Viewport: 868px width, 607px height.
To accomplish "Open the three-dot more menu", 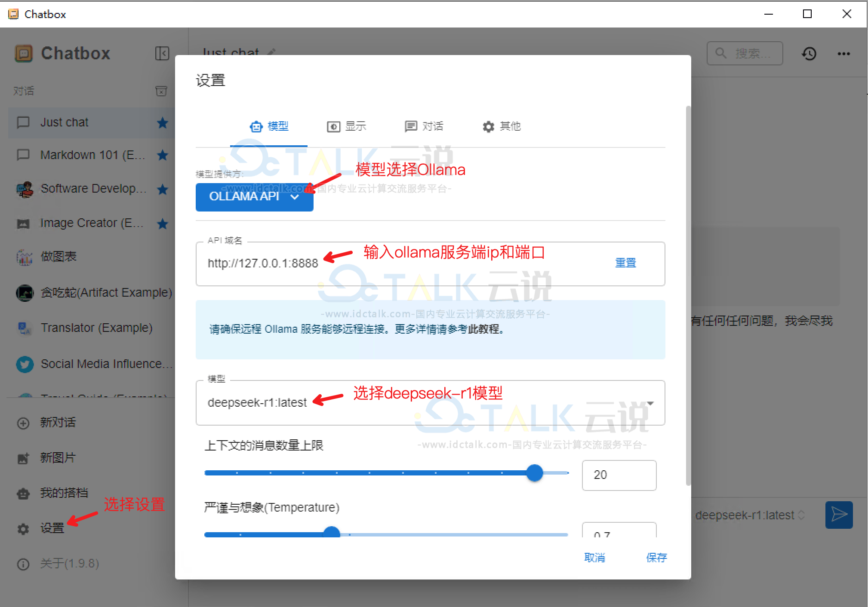I will click(843, 54).
